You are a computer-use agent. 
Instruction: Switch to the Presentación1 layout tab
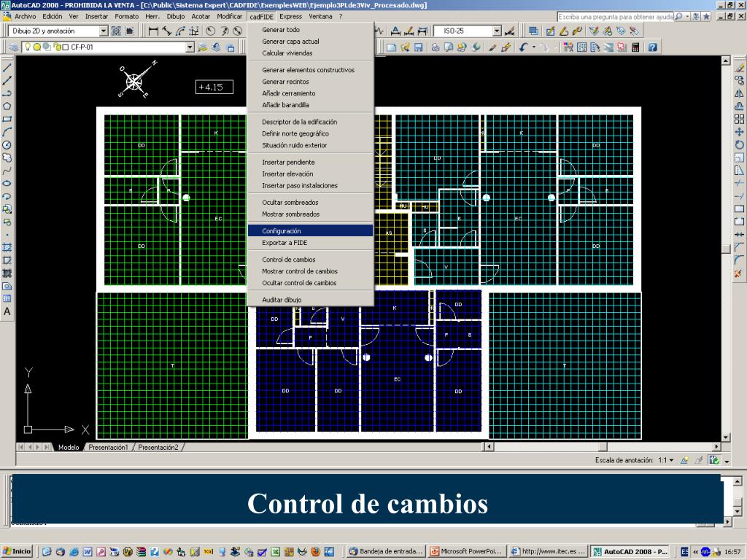click(108, 447)
